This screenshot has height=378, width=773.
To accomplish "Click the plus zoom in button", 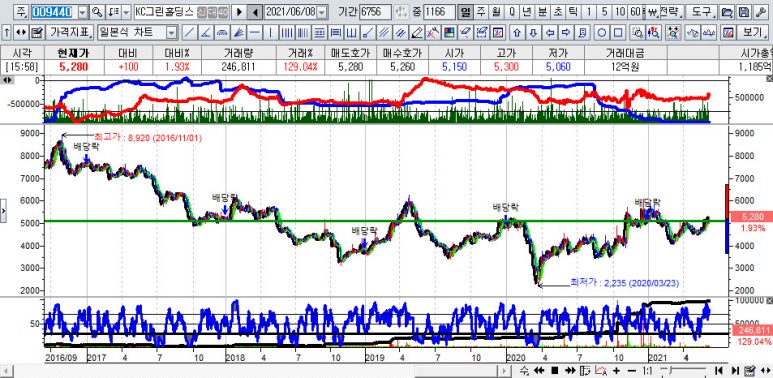I will [x=616, y=371].
